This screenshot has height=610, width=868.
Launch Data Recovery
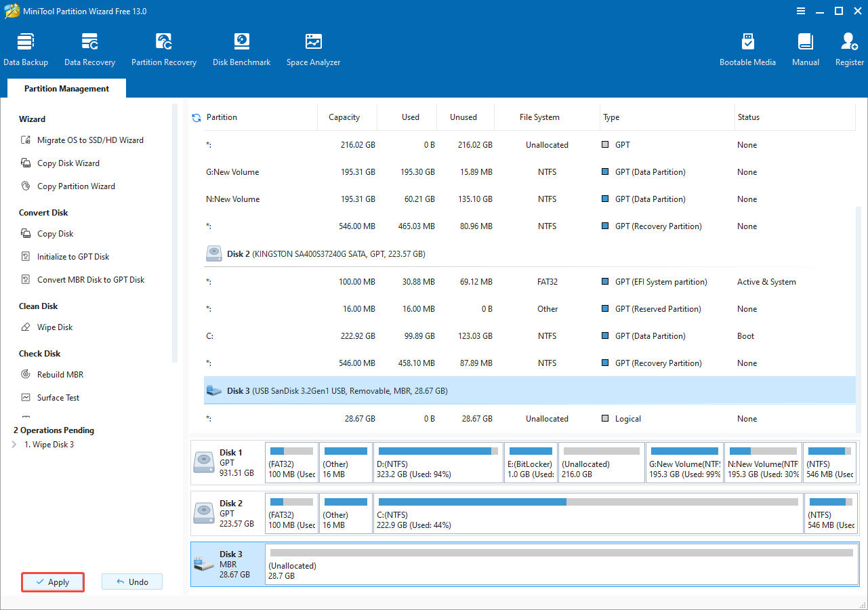(89, 47)
